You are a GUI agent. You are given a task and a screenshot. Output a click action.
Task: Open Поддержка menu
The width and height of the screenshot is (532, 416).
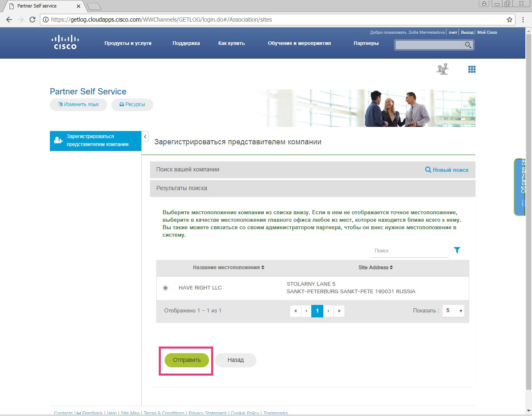coord(186,43)
